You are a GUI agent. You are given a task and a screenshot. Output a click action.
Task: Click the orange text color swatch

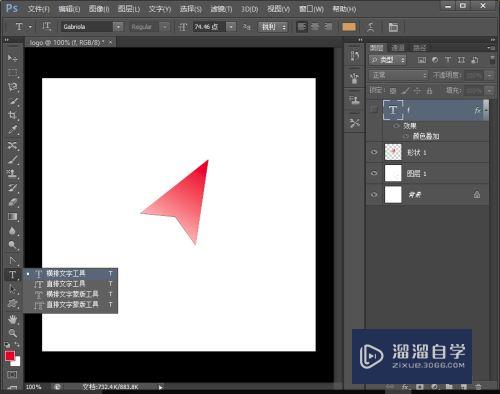(349, 27)
